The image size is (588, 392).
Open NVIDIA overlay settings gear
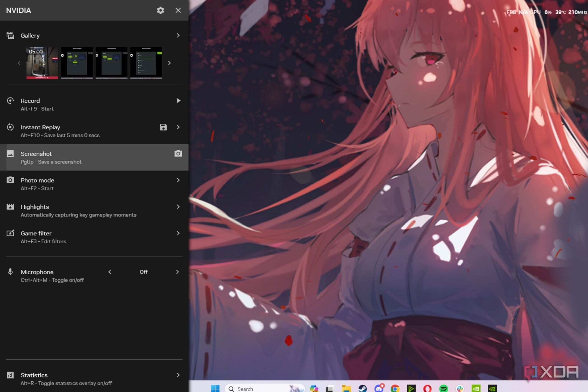pyautogui.click(x=160, y=10)
